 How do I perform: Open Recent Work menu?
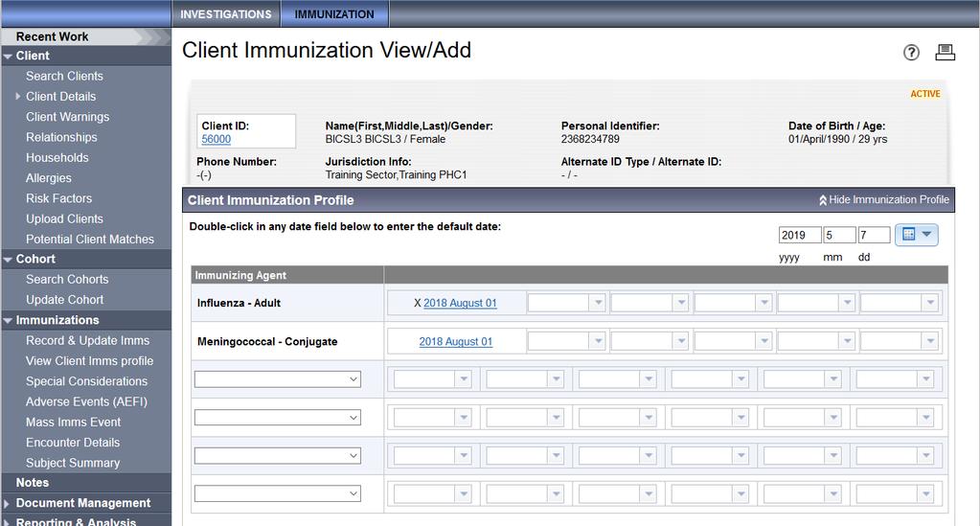point(52,36)
